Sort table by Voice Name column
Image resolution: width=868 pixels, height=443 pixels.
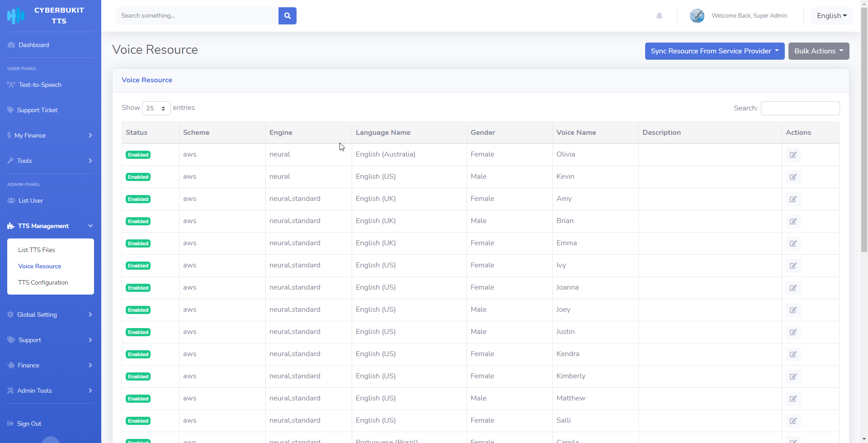(x=576, y=133)
